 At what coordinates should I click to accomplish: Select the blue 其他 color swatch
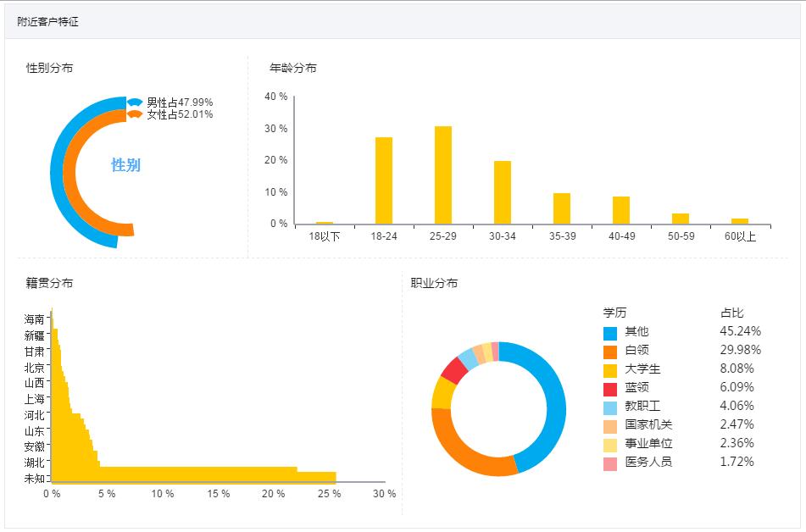(x=609, y=333)
